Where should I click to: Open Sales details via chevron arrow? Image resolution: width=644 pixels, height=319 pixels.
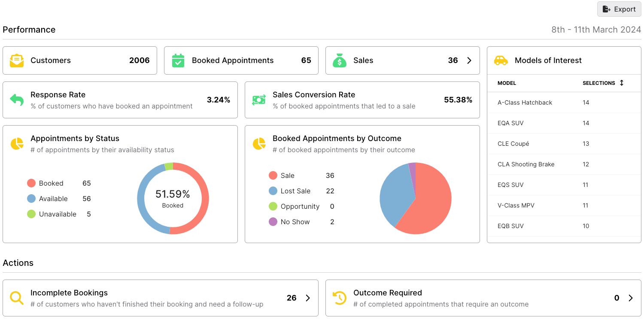(469, 60)
